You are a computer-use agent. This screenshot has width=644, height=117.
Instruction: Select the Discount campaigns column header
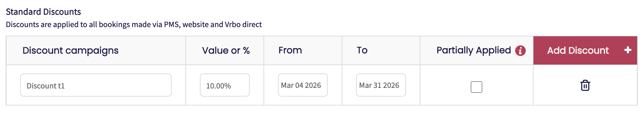70,50
